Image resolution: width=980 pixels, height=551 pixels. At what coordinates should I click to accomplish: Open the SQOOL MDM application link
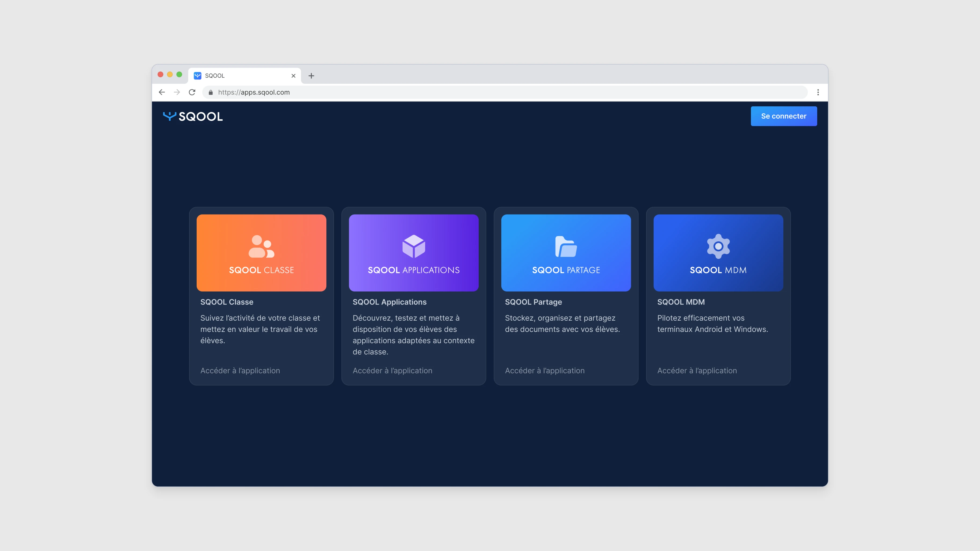[x=697, y=370]
